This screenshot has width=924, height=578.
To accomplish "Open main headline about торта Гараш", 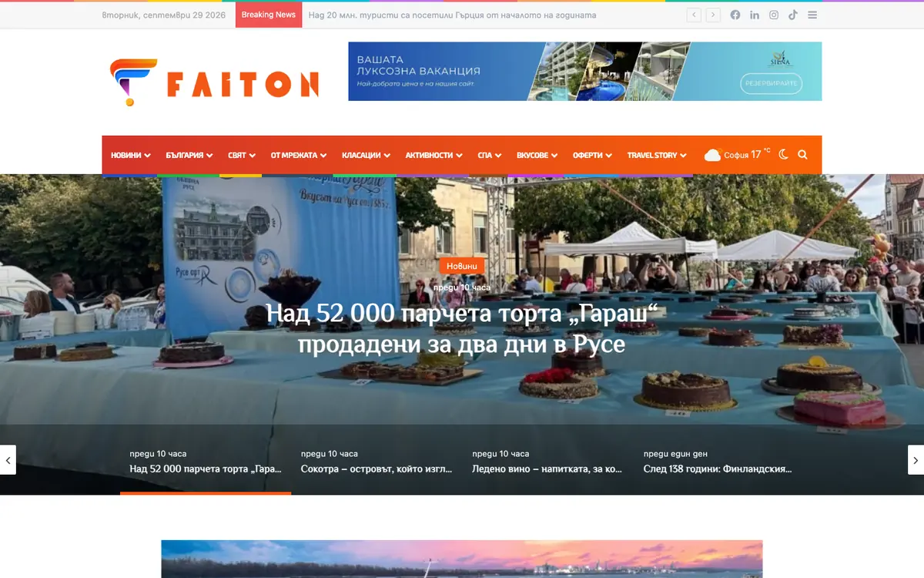I will click(461, 328).
